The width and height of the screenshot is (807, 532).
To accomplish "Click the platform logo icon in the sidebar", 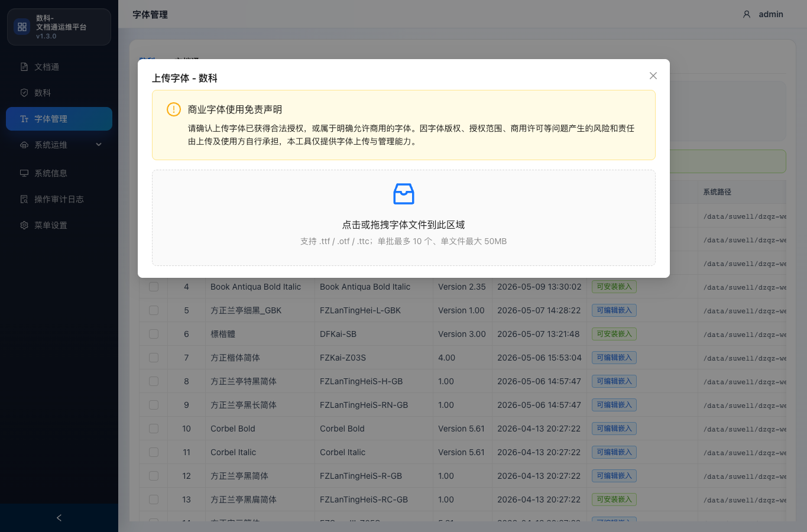I will 22,27.
